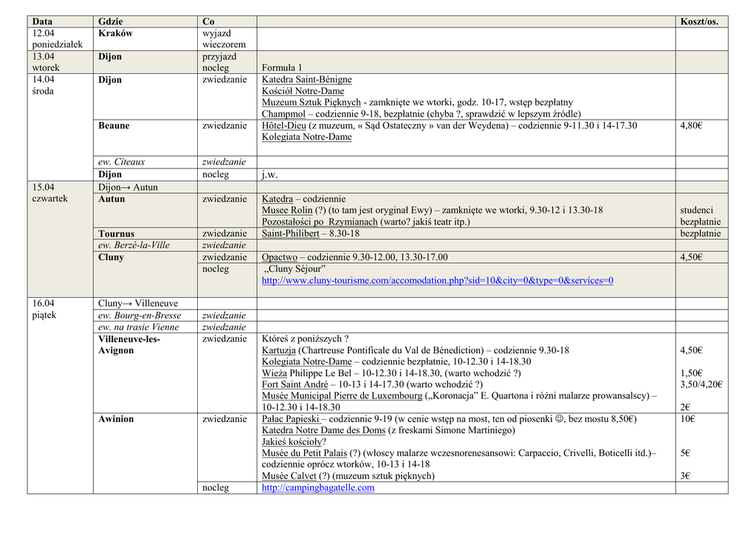This screenshot has width=756, height=535.
Task: Select the Muzeum Sztuk Pięknych entry
Action: (311, 103)
